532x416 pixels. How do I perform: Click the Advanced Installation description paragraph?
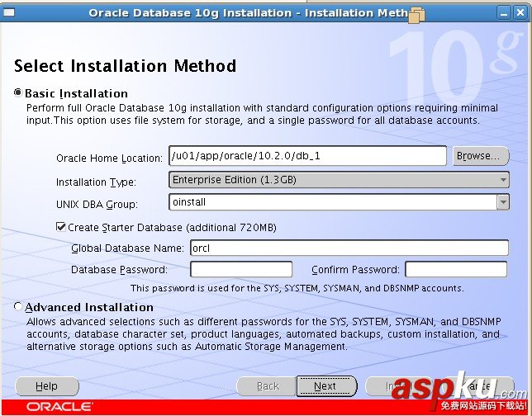264,334
